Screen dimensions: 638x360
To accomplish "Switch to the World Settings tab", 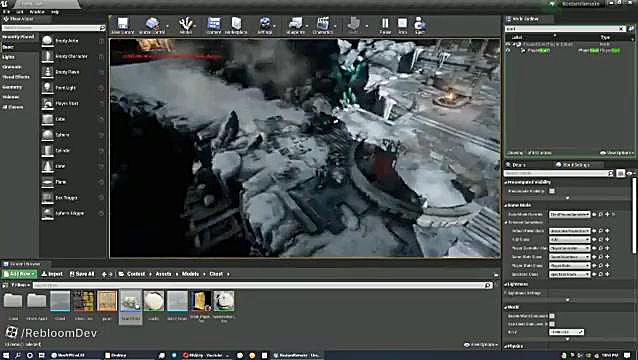I will click(x=572, y=165).
